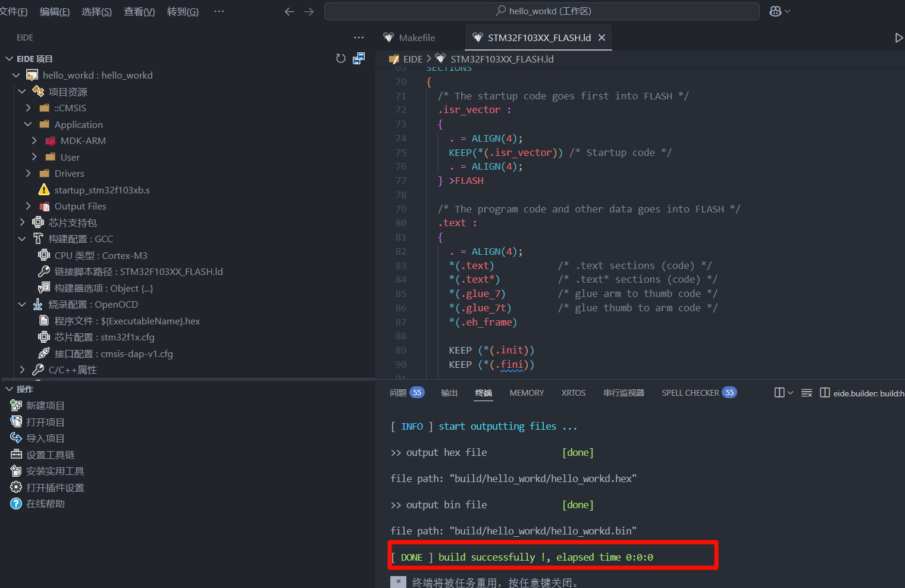Image resolution: width=905 pixels, height=588 pixels.
Task: Collapse the 操作 section
Action: click(x=9, y=389)
